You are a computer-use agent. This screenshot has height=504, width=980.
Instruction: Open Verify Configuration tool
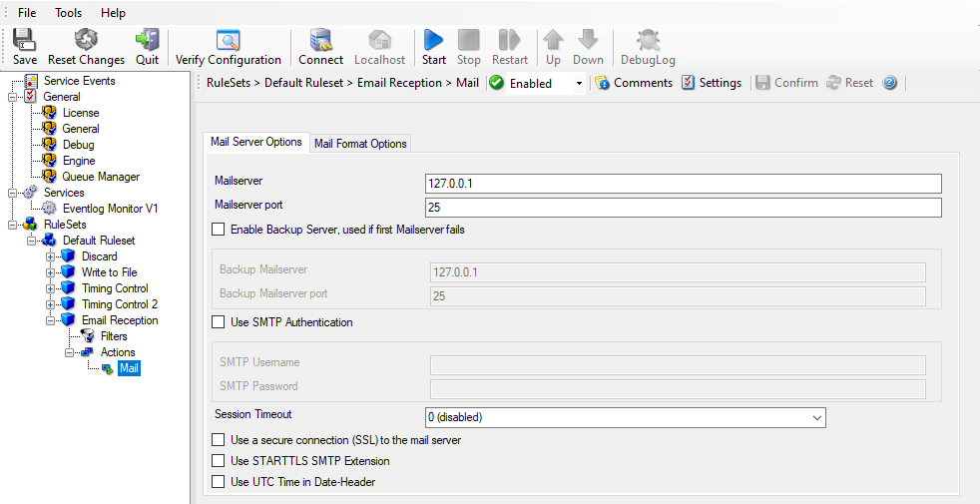pos(228,40)
